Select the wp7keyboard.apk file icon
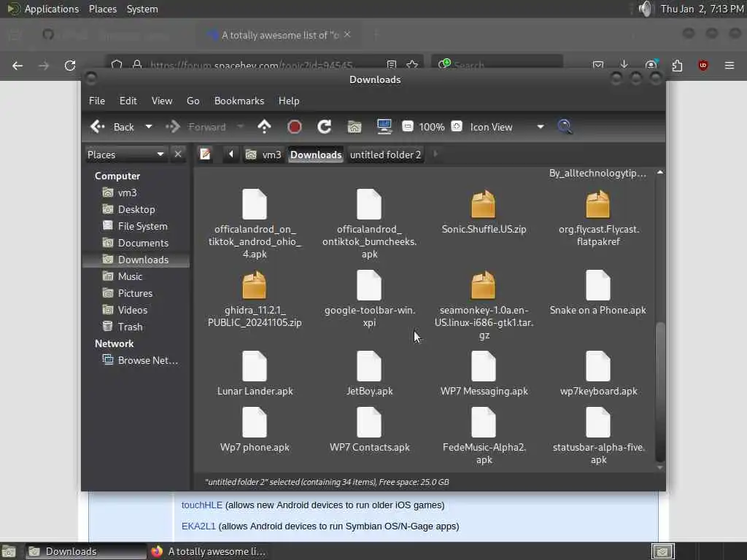747x560 pixels. 598,366
